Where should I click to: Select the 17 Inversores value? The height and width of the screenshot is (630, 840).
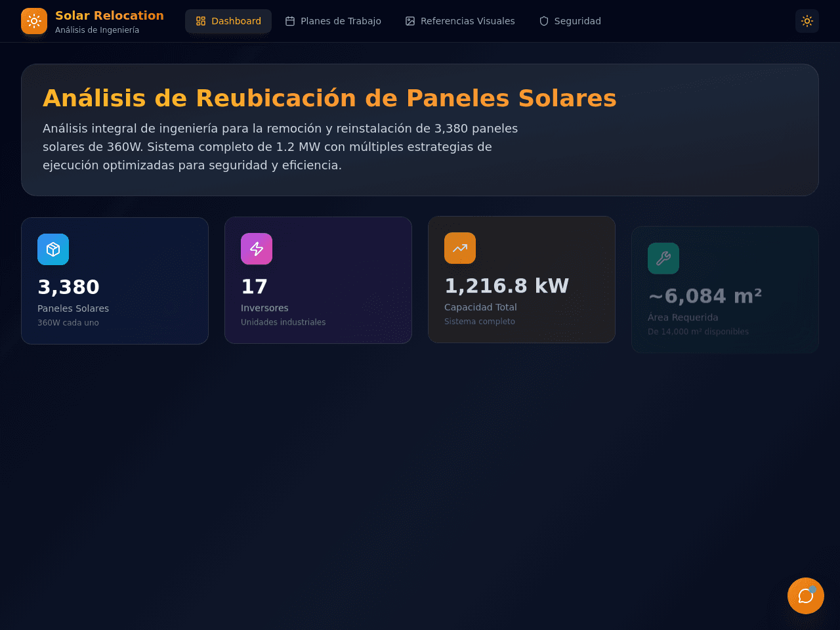pos(254,286)
